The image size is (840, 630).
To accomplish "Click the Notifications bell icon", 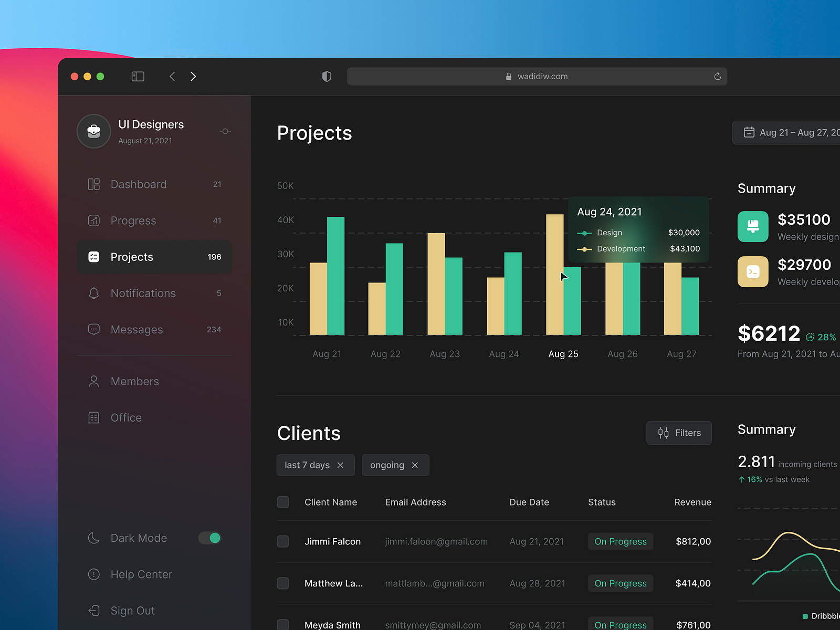I will 94,293.
